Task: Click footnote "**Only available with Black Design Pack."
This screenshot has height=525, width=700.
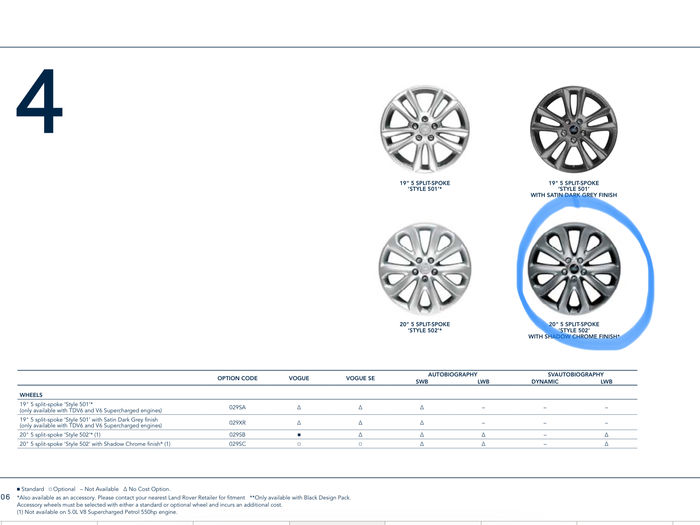Action: (x=300, y=497)
